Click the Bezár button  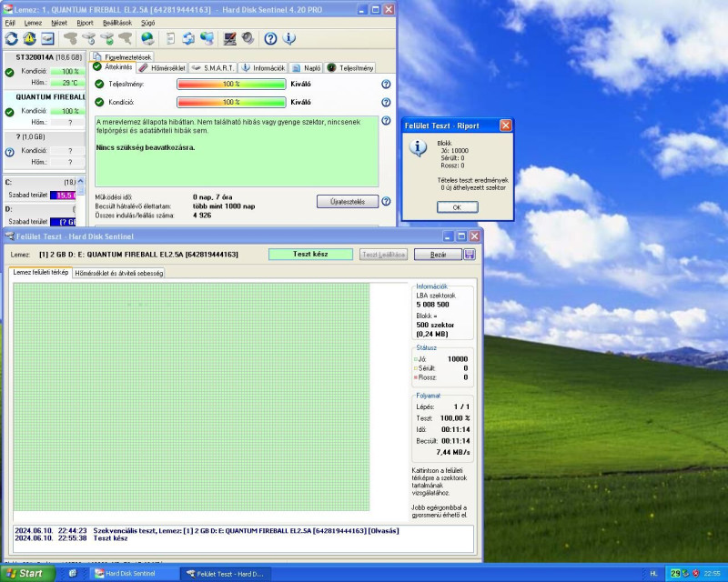coord(438,255)
